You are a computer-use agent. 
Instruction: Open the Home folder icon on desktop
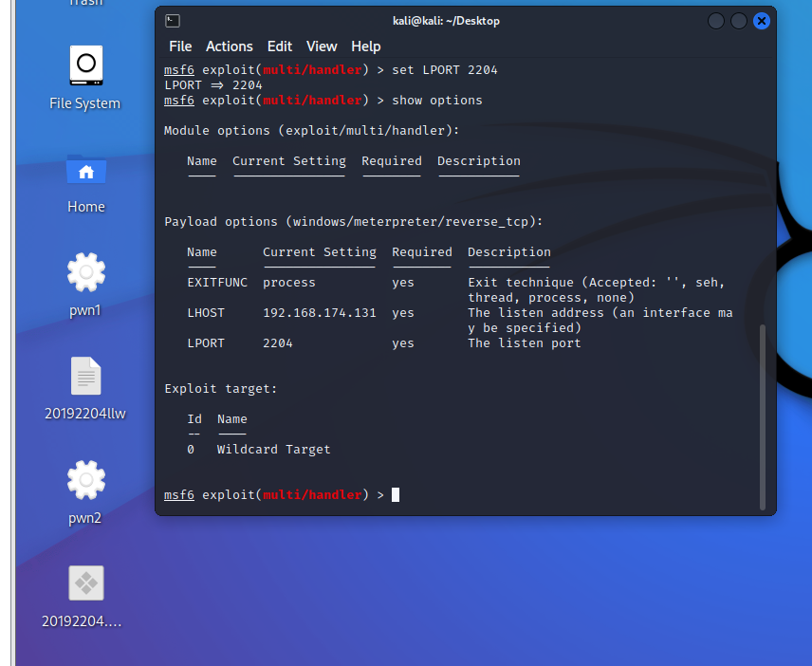[x=86, y=170]
